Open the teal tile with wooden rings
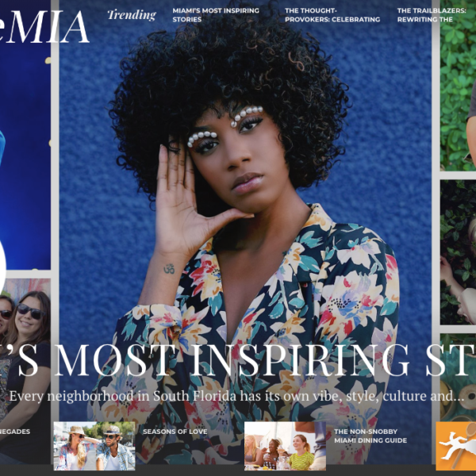Image resolution: width=476 pixels, height=476 pixels. click(458, 376)
